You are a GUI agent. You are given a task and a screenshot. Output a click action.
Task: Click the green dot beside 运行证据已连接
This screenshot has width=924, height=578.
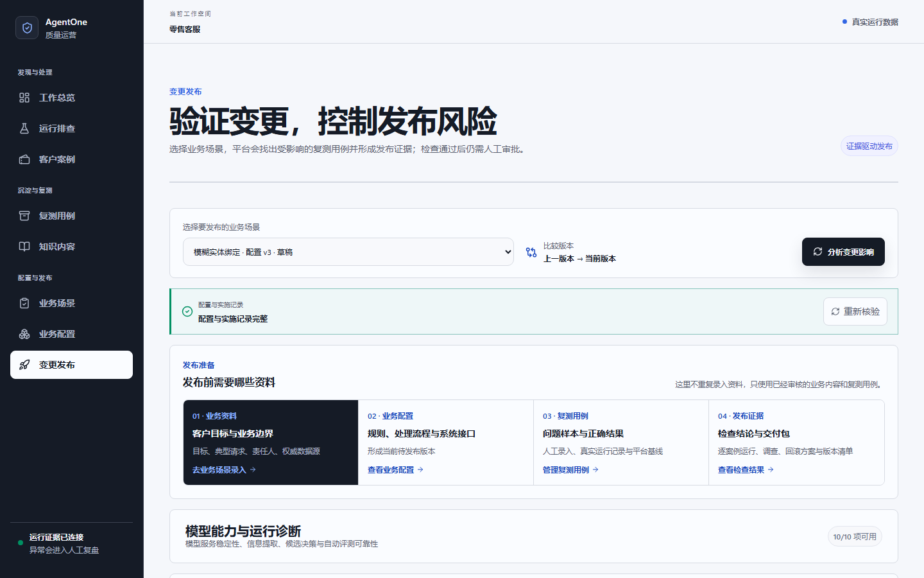coord(21,543)
